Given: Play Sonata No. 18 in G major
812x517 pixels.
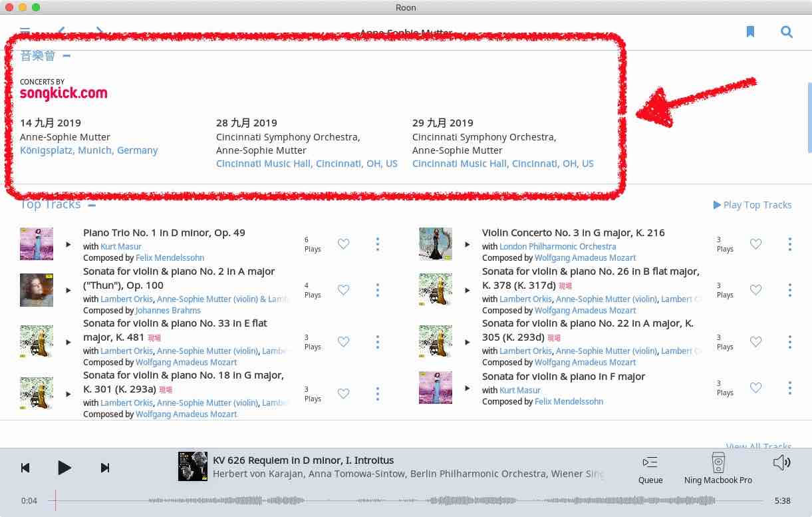Looking at the screenshot, I should [68, 395].
